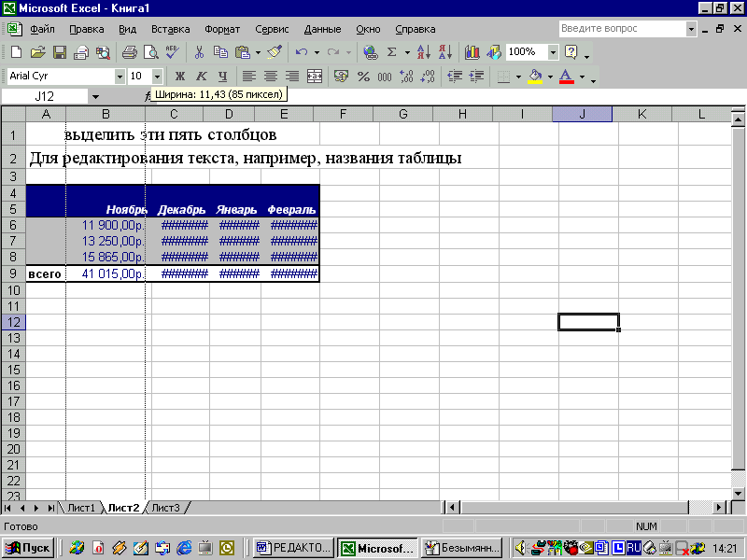Open the font color dropdown arrow
Screen dimensions: 747x560
pyautogui.click(x=582, y=77)
